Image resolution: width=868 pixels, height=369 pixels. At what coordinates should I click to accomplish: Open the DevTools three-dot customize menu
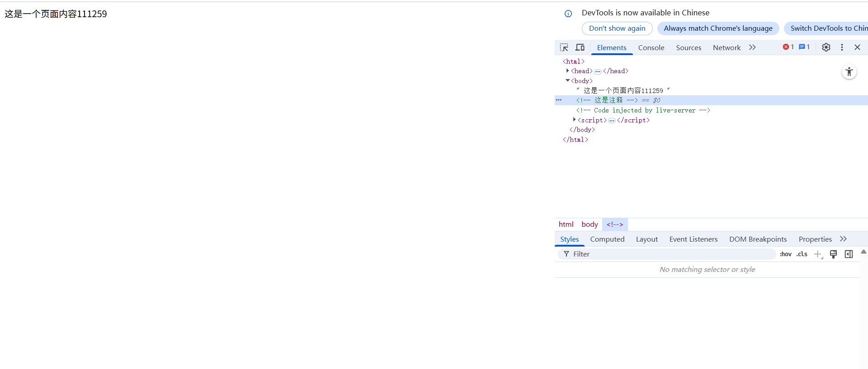[x=842, y=47]
